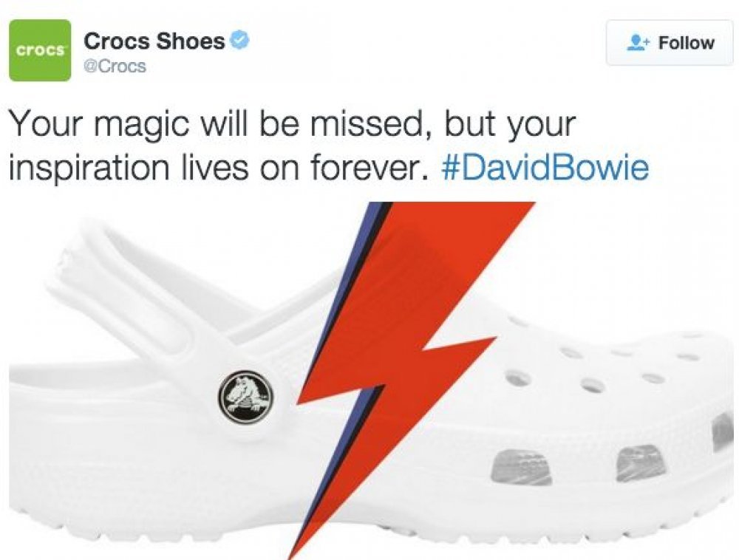Viewport: 739px width, 560px height.
Task: Open the @Crocs handle profile
Action: coord(115,66)
